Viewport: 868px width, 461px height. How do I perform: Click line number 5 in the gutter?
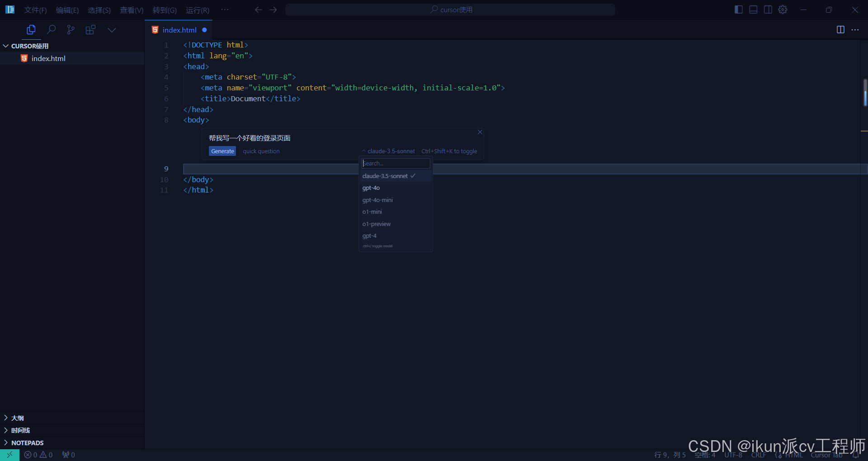166,88
